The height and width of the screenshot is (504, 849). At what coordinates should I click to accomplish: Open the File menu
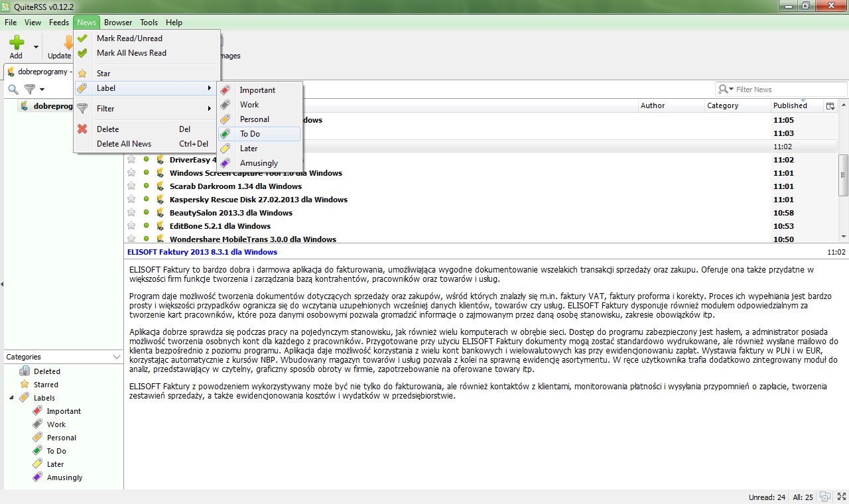click(x=11, y=22)
